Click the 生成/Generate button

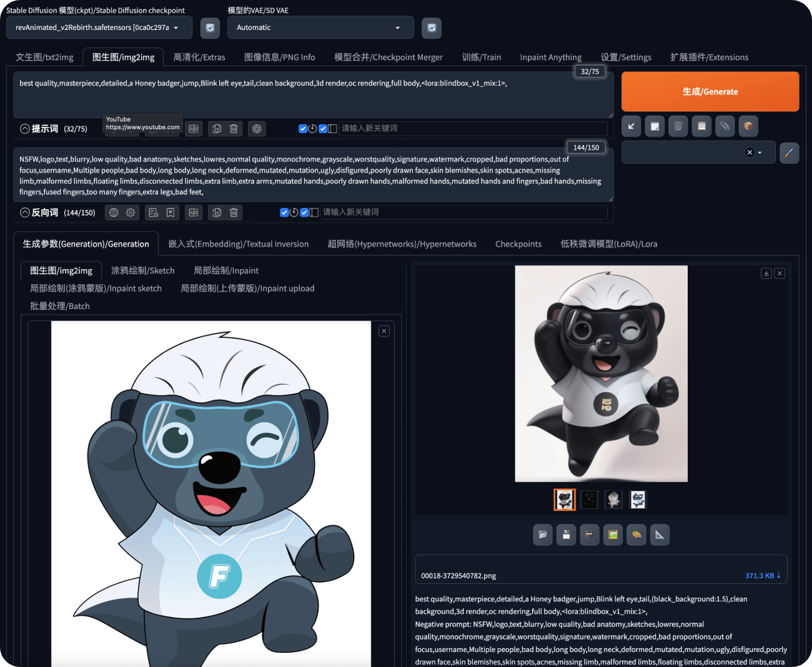tap(710, 92)
